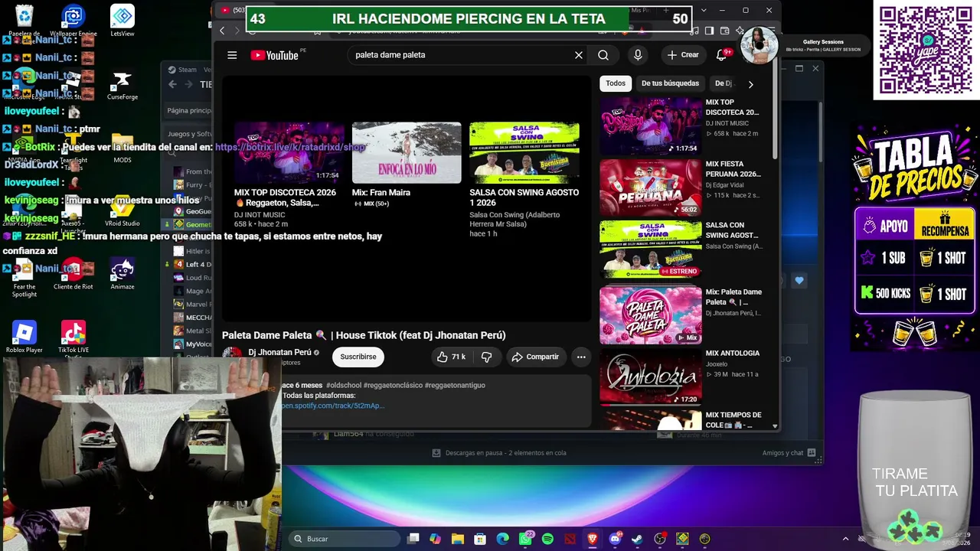Open more actions menu under video
The height and width of the screenshot is (551, 980).
click(581, 357)
